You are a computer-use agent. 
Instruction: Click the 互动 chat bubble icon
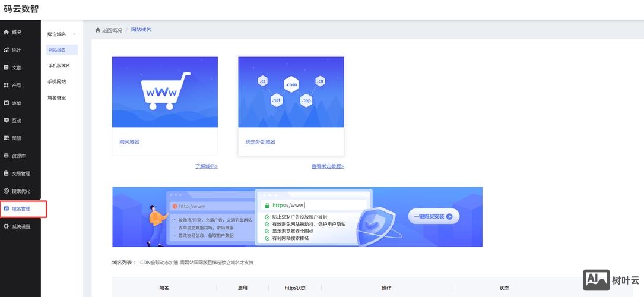click(7, 121)
